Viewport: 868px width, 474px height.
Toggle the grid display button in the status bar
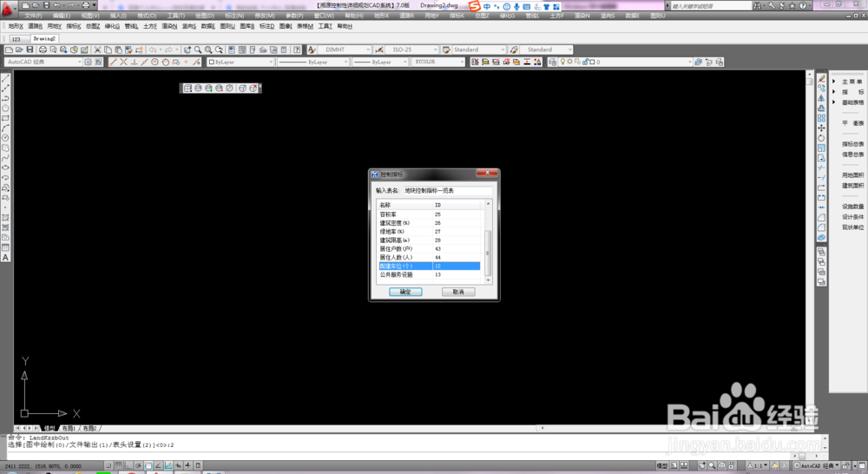coord(118,465)
